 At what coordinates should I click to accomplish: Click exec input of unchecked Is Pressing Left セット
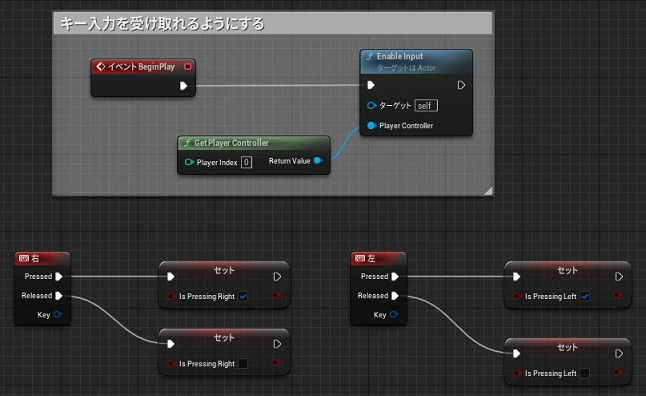[517, 354]
